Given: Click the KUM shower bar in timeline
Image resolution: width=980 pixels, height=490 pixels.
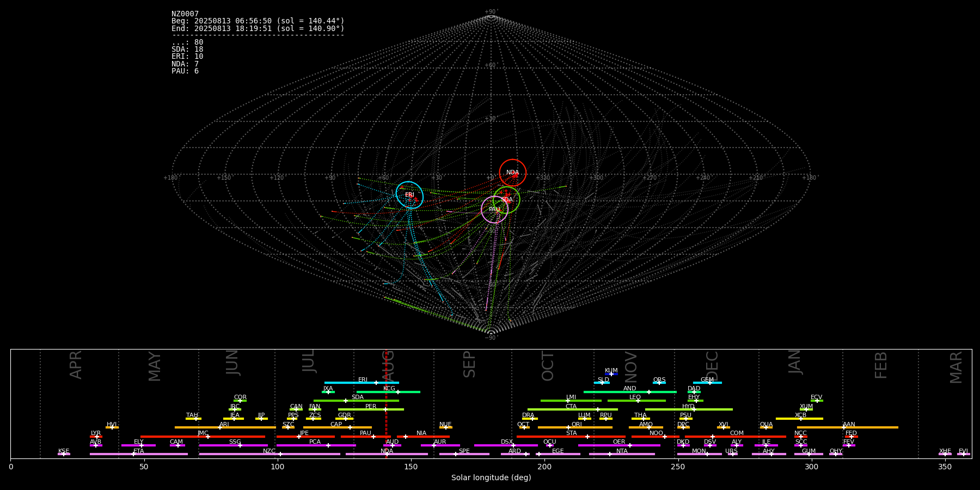Looking at the screenshot, I should pyautogui.click(x=611, y=374).
